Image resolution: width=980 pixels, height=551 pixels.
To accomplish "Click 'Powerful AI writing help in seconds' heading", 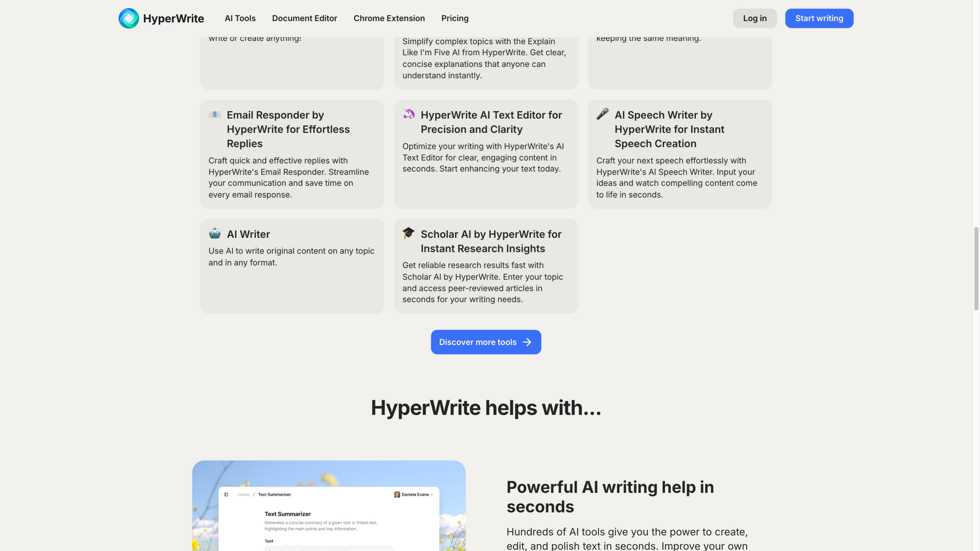I will pyautogui.click(x=610, y=497).
